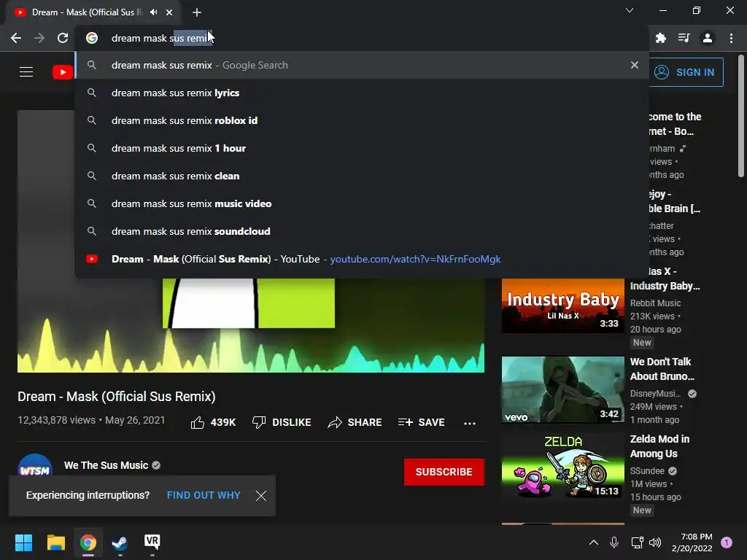Reload the current page

tap(63, 38)
